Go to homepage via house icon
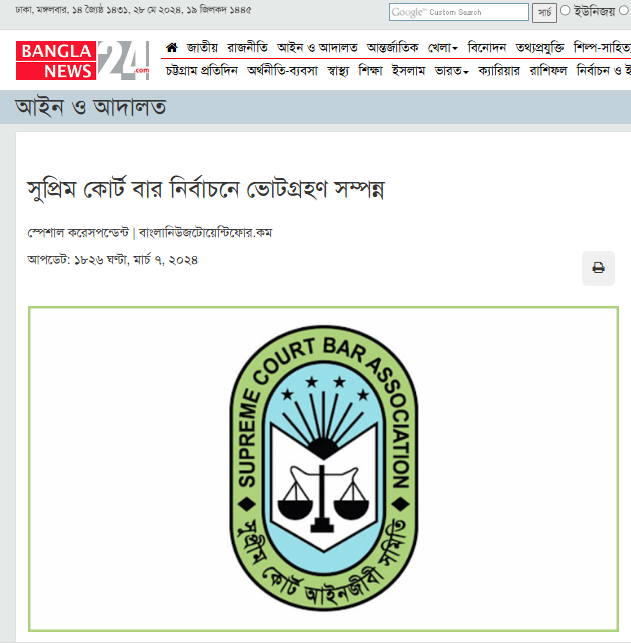631x643 pixels. point(172,48)
